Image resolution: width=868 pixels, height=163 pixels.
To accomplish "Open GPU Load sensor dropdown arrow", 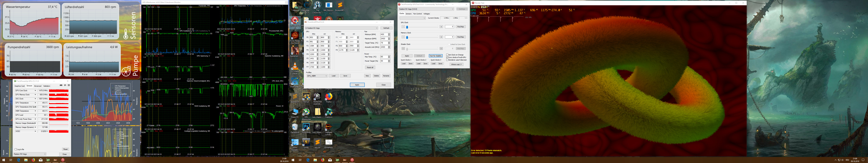I will (35, 115).
